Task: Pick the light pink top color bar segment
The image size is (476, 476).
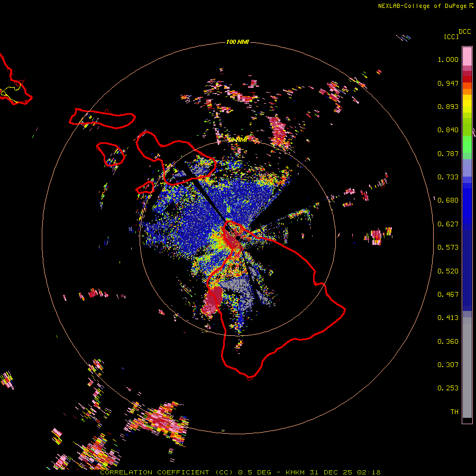Action: click(x=467, y=56)
